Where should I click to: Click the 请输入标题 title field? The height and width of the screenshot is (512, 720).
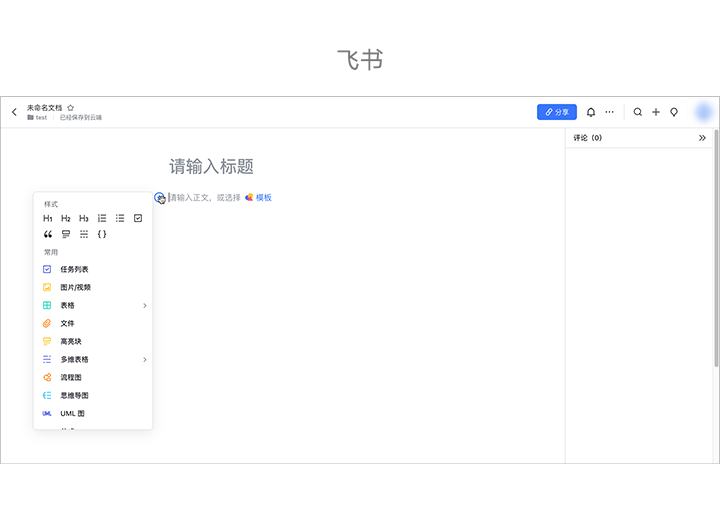(211, 166)
